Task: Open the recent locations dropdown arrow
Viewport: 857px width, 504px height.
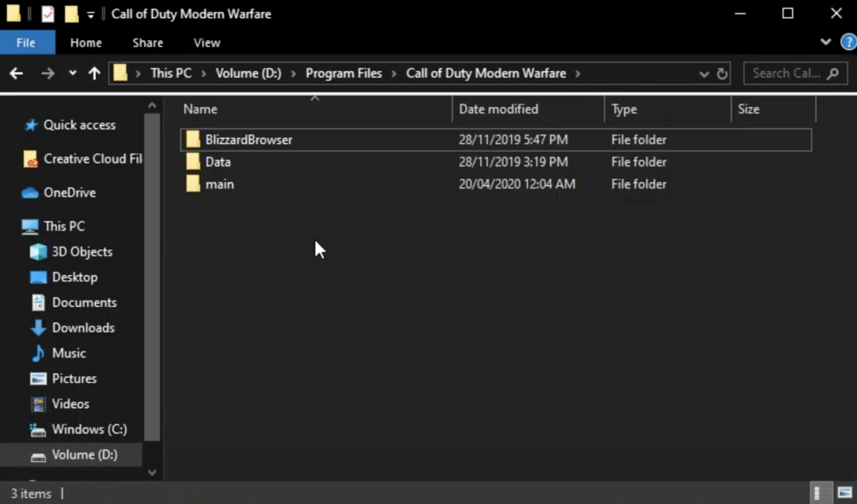Action: click(x=72, y=74)
